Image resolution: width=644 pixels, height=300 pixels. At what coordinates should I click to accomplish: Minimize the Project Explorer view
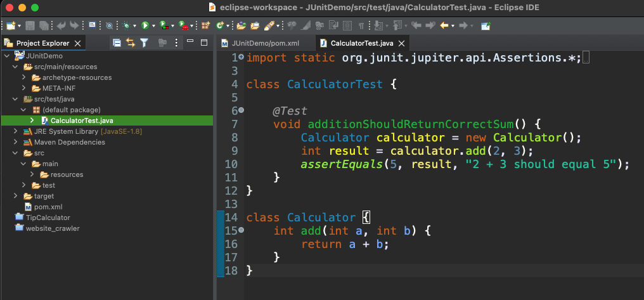tap(190, 41)
